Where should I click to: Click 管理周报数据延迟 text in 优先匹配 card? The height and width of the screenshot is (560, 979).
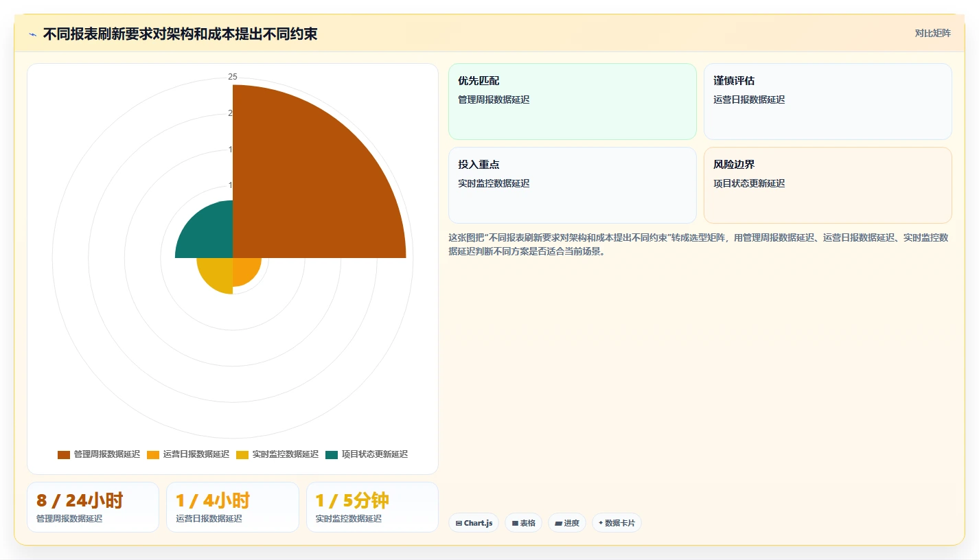pos(494,100)
